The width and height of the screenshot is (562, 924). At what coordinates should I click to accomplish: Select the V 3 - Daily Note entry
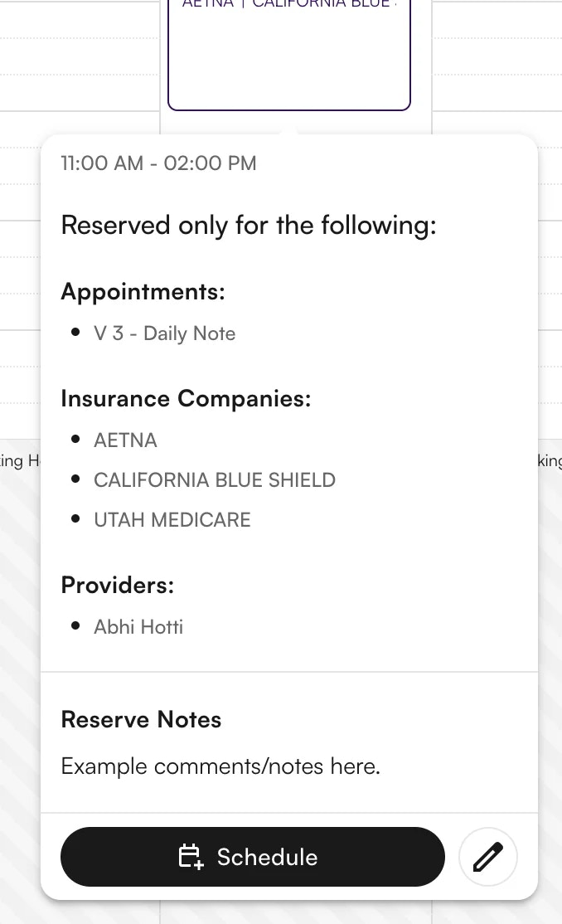164,333
